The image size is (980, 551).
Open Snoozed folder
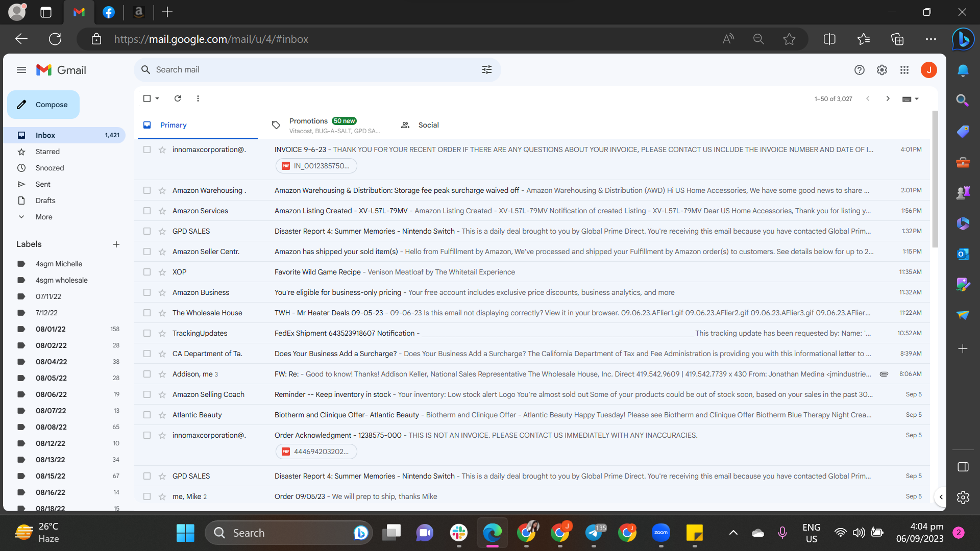pos(50,168)
